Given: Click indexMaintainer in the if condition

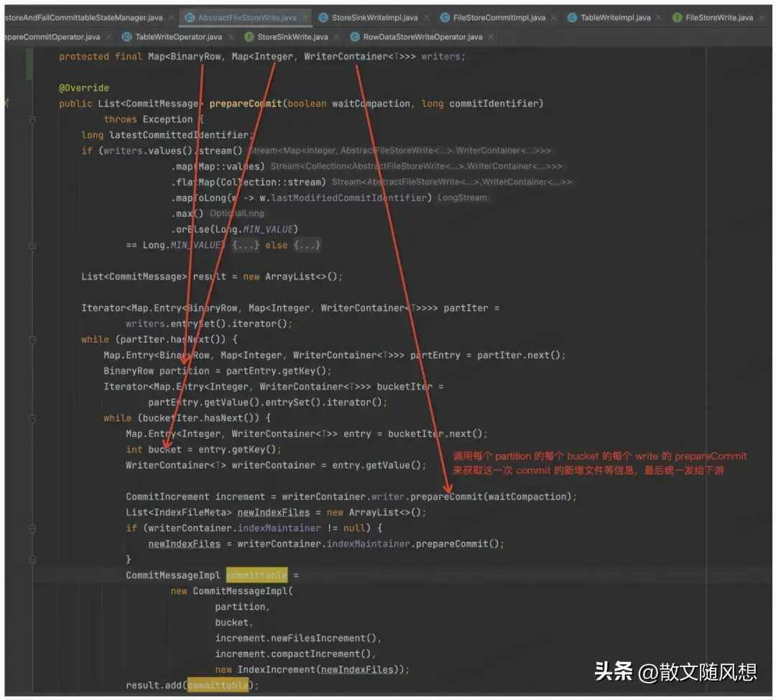Looking at the screenshot, I should click(279, 529).
